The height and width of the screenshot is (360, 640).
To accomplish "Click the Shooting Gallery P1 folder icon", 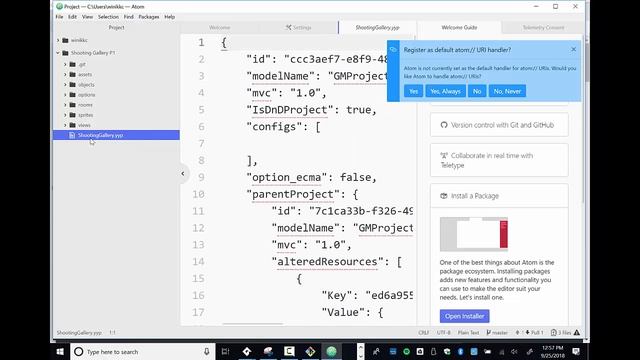I will tap(65, 53).
